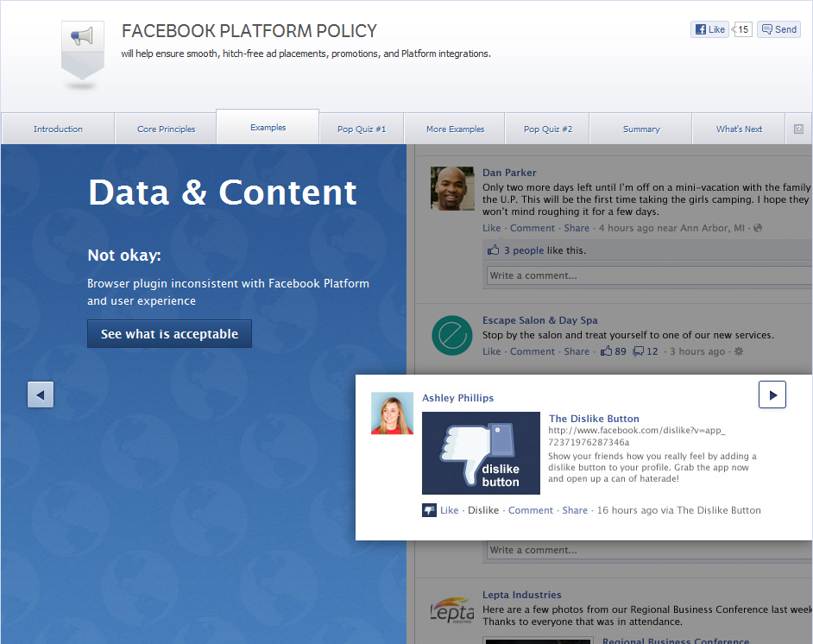Click the globe privacy icon on Dan's post
This screenshot has height=644, width=813.
coord(758,228)
